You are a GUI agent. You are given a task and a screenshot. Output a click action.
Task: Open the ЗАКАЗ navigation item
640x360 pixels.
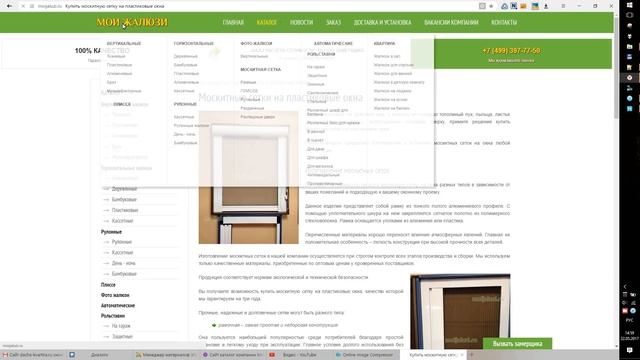click(x=333, y=22)
